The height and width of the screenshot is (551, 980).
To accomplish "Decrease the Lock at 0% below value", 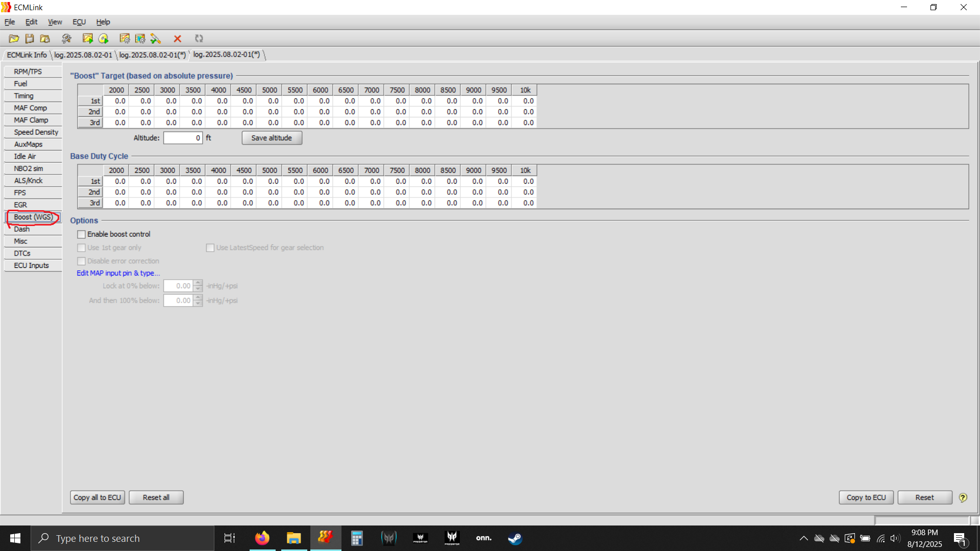I will 198,289.
